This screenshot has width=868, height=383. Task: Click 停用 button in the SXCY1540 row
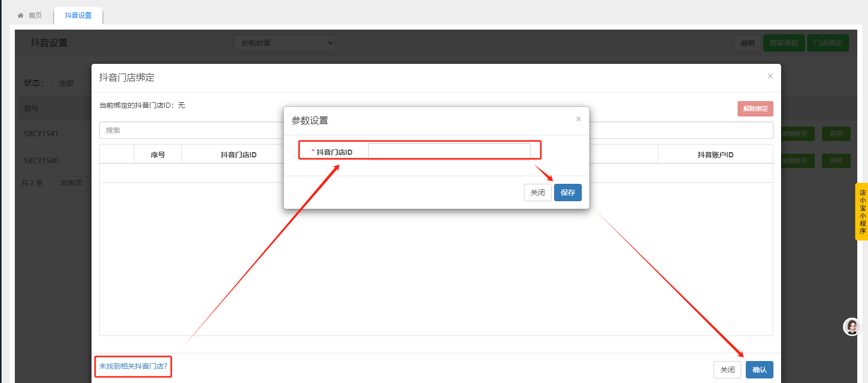coord(836,161)
